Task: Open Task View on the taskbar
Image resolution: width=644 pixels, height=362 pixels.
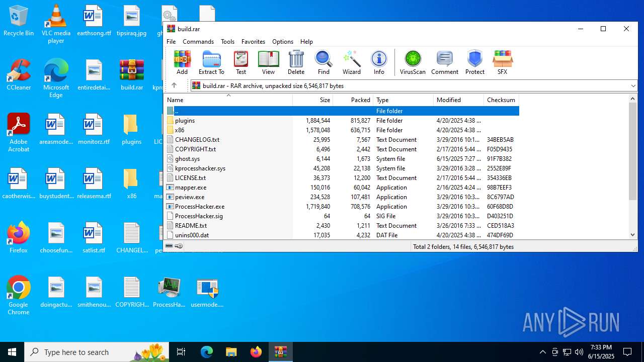Action: pos(181,352)
